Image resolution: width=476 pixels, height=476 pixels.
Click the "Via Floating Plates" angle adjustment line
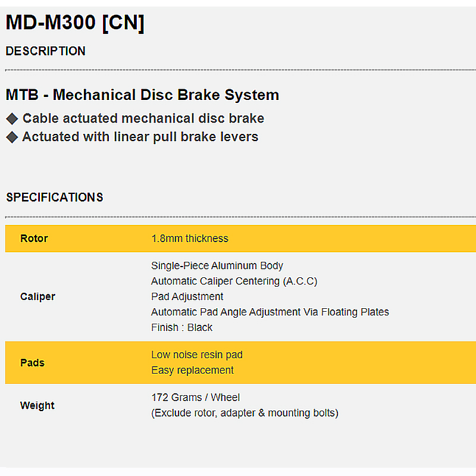point(270,312)
